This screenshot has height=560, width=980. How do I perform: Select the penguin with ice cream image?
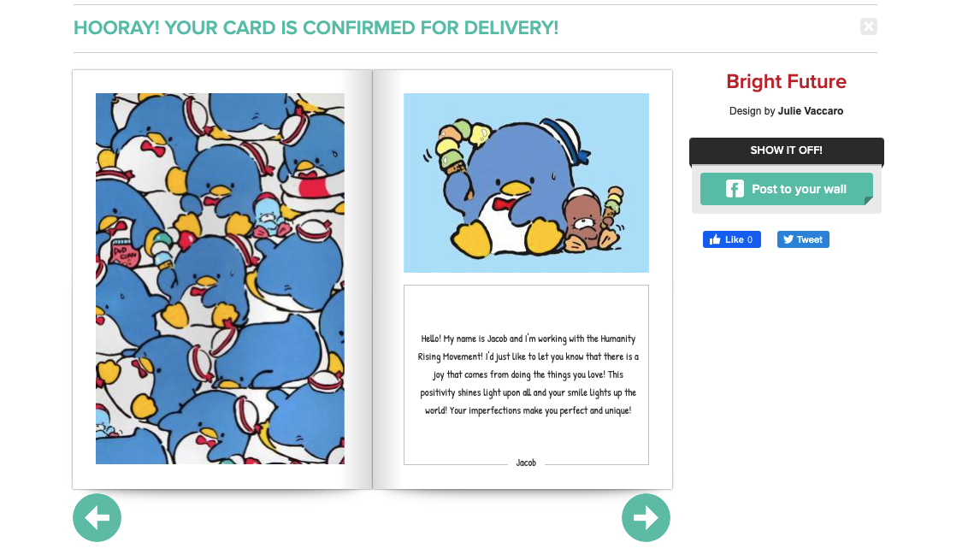(526, 182)
